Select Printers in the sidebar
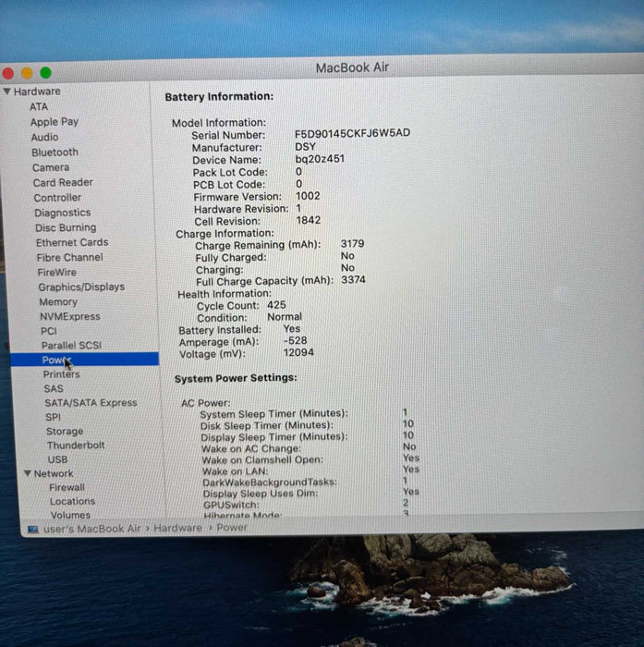 62,374
